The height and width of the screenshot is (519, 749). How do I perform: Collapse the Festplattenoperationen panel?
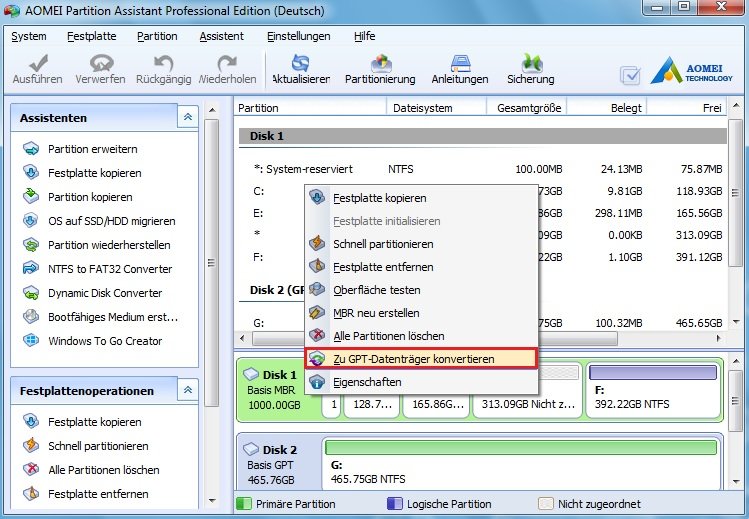(x=188, y=390)
